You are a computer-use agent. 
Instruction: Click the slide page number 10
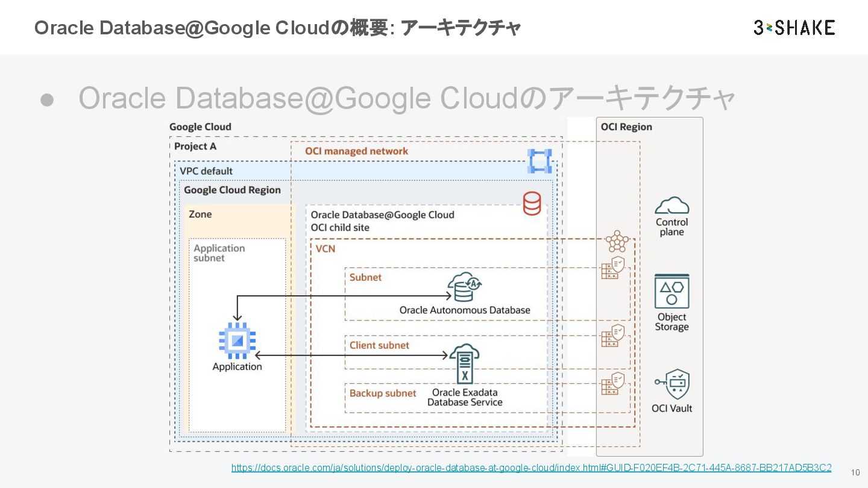point(855,473)
